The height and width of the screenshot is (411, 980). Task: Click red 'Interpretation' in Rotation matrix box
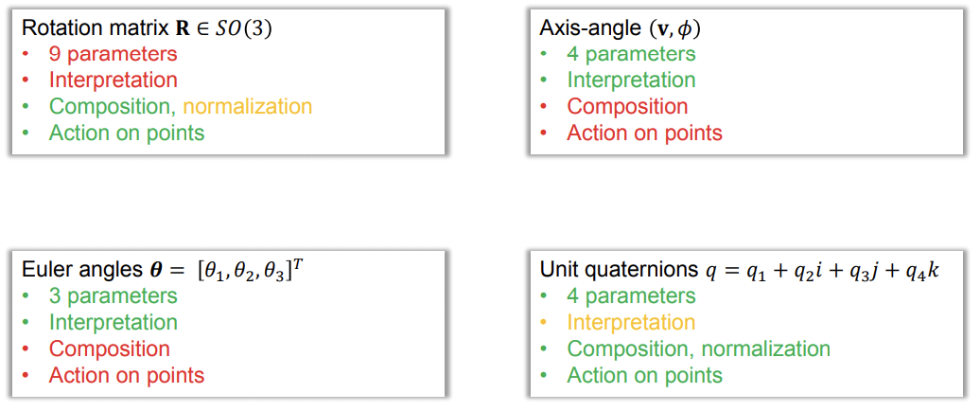tap(114, 80)
